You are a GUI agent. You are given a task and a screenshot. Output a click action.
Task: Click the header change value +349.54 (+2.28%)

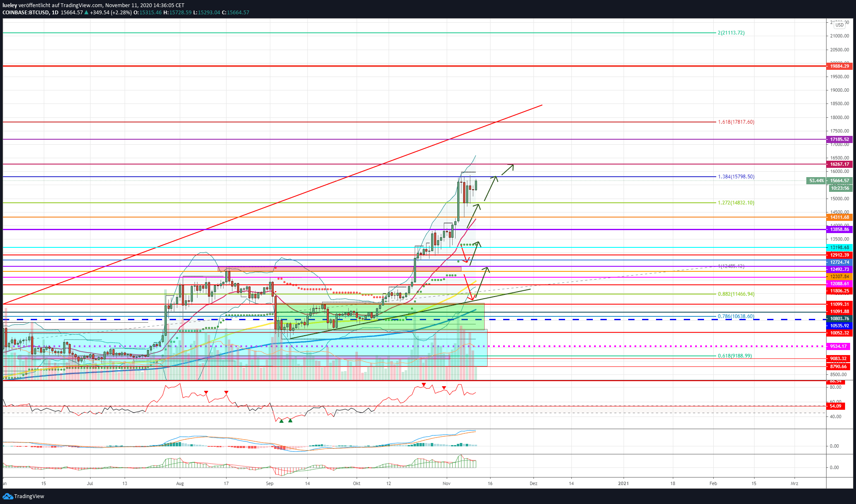(111, 13)
